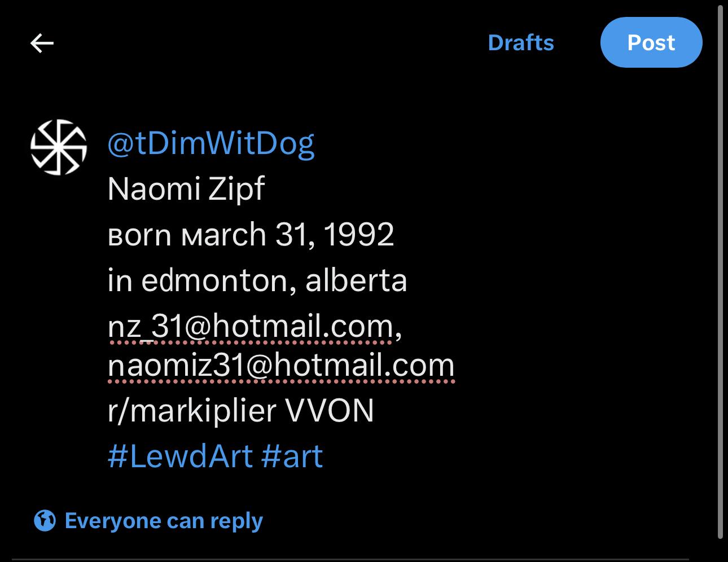728x562 pixels.
Task: Open the Drafts list
Action: [x=520, y=43]
